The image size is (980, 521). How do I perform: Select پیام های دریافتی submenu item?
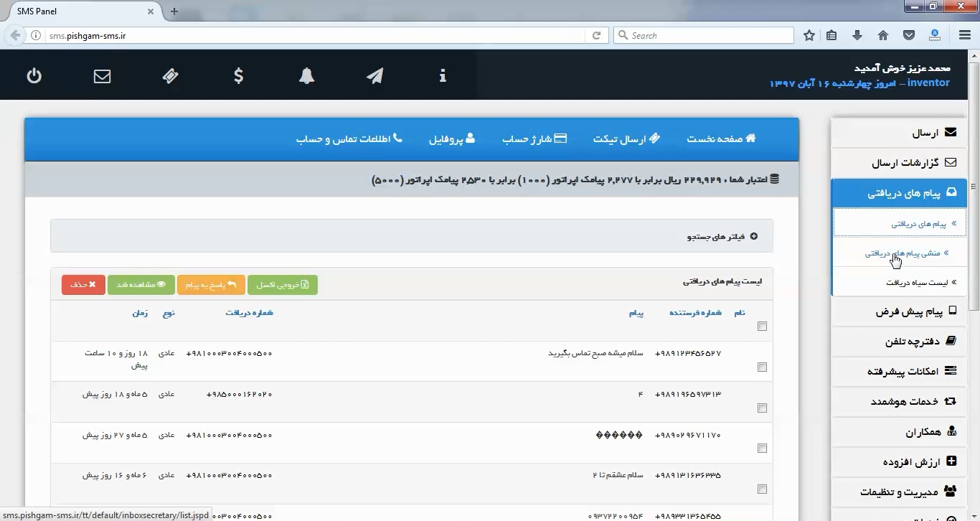900,224
